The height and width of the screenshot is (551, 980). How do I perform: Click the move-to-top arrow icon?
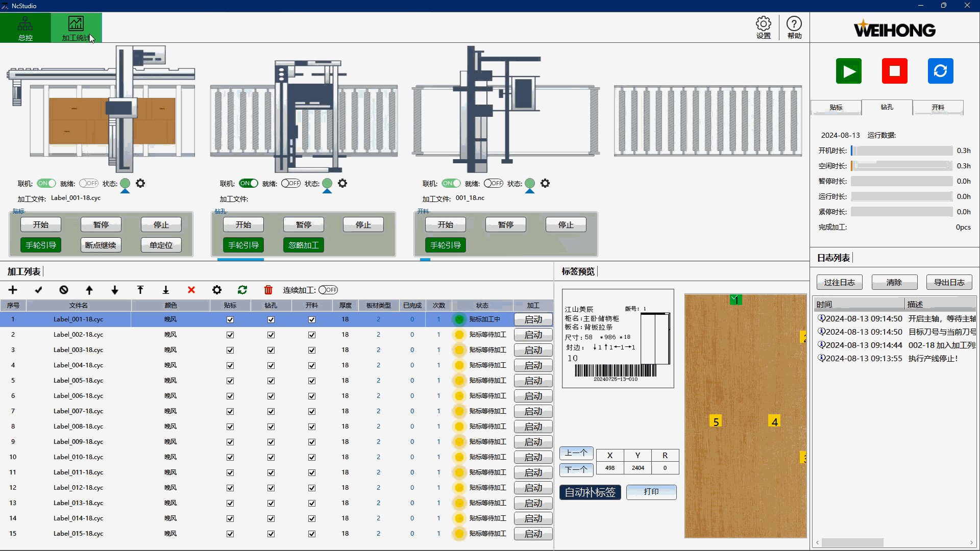pyautogui.click(x=140, y=290)
